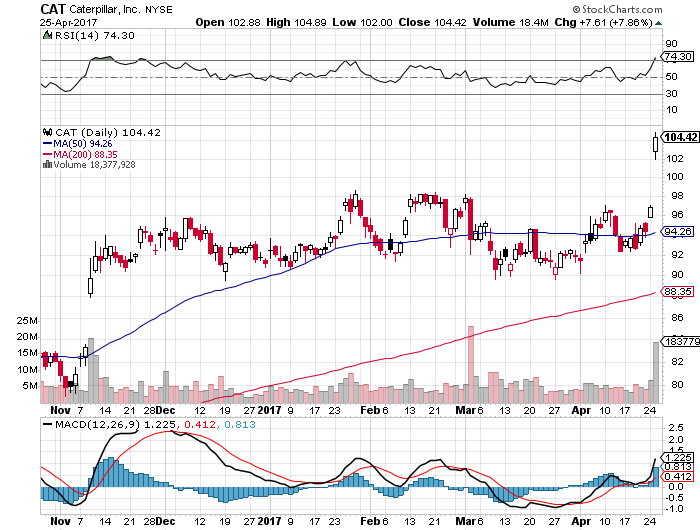
Task: Select the Volume 18.4M header value
Action: [x=510, y=22]
